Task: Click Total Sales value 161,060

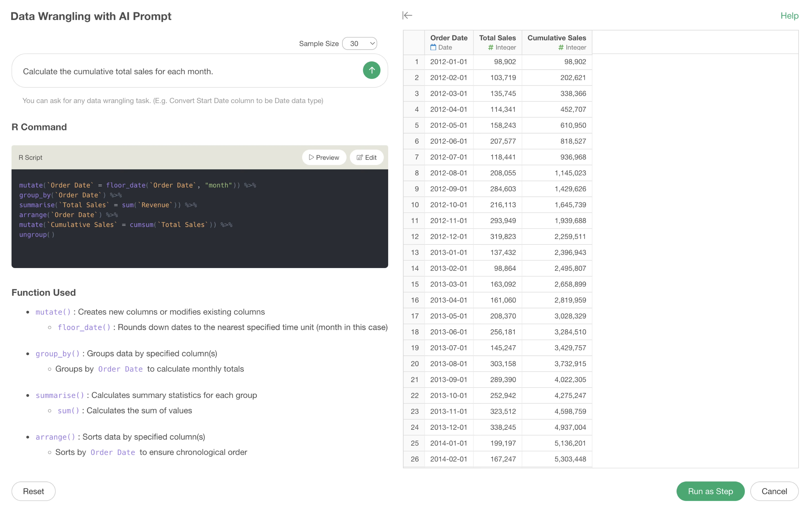Action: pos(497,300)
